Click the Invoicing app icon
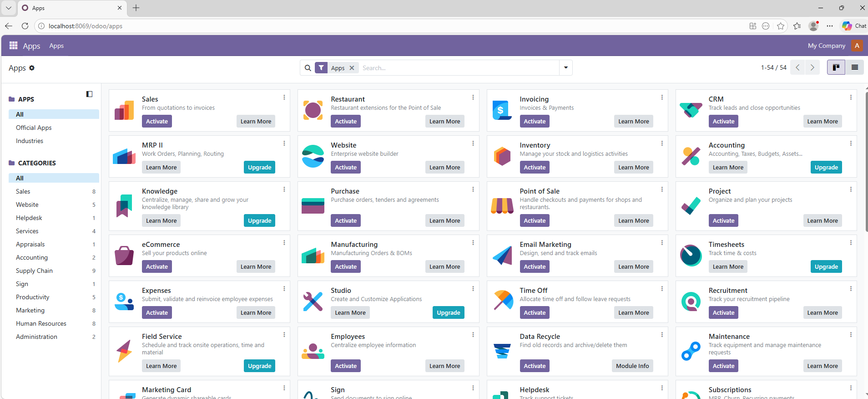Image resolution: width=868 pixels, height=399 pixels. pos(502,110)
